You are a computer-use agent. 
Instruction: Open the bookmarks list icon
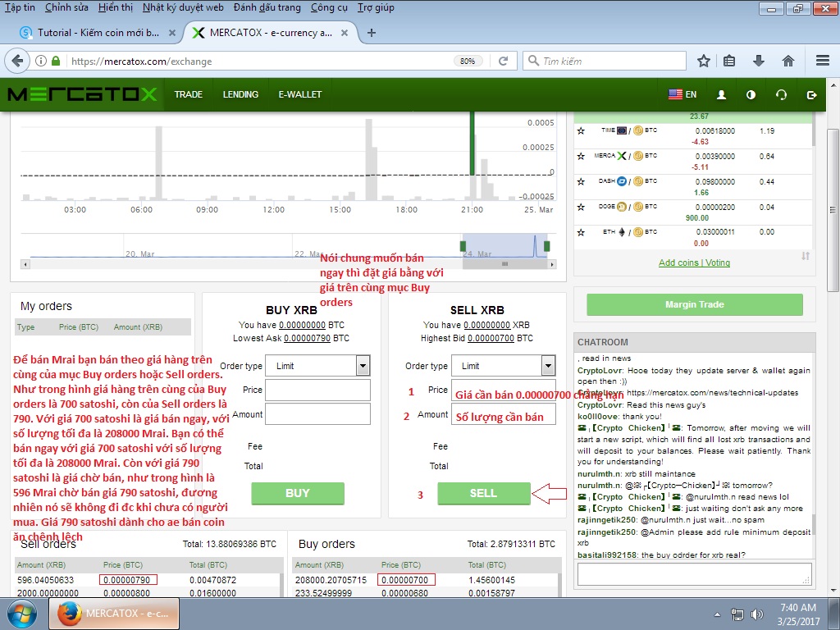coord(729,61)
